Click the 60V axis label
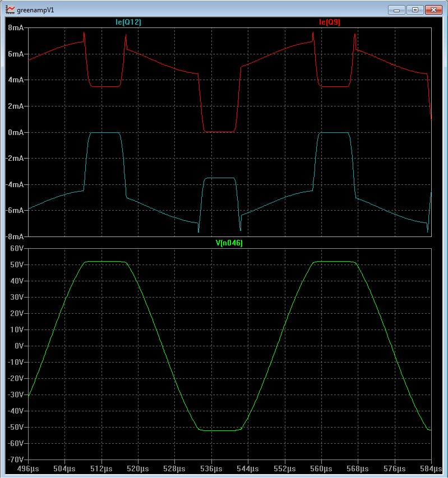The image size is (448, 478). (x=17, y=248)
